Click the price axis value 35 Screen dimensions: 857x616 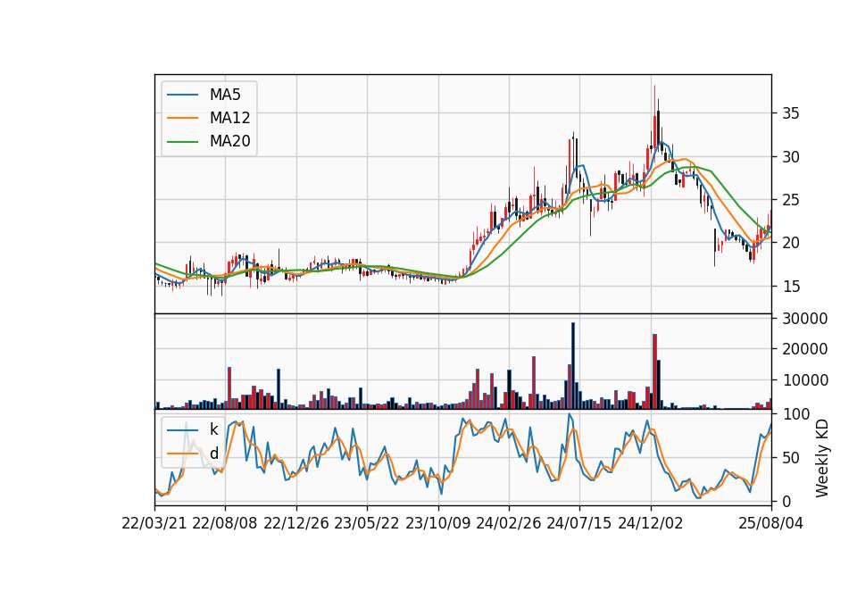[x=791, y=113]
